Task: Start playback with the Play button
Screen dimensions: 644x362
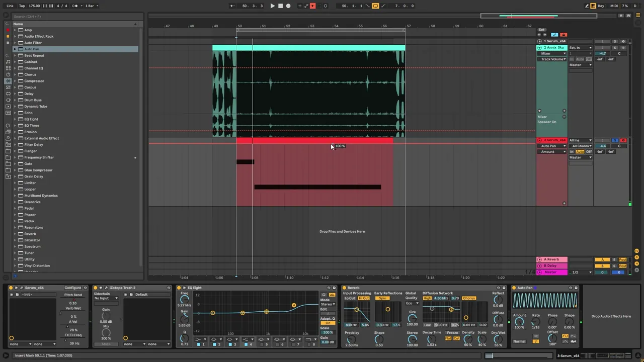Action: 272,6
